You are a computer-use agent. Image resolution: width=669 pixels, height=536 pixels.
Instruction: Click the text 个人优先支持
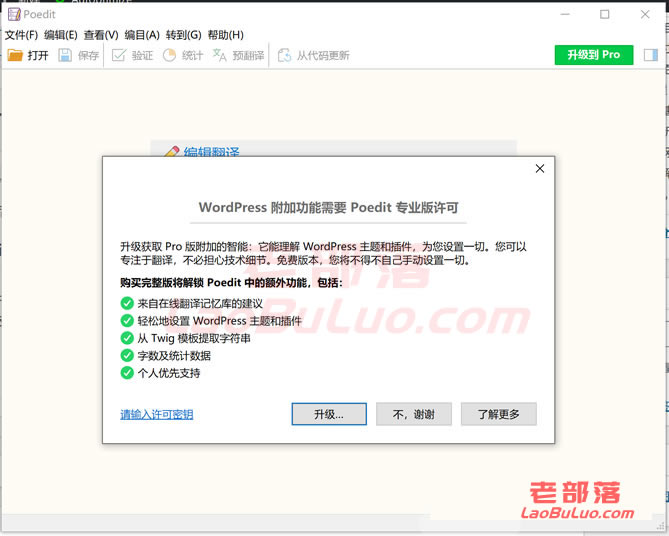(x=169, y=373)
